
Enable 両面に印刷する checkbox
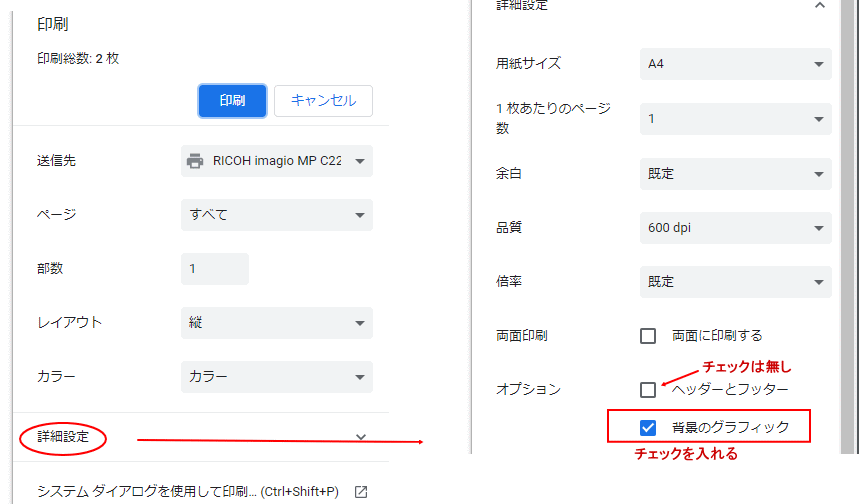(648, 336)
